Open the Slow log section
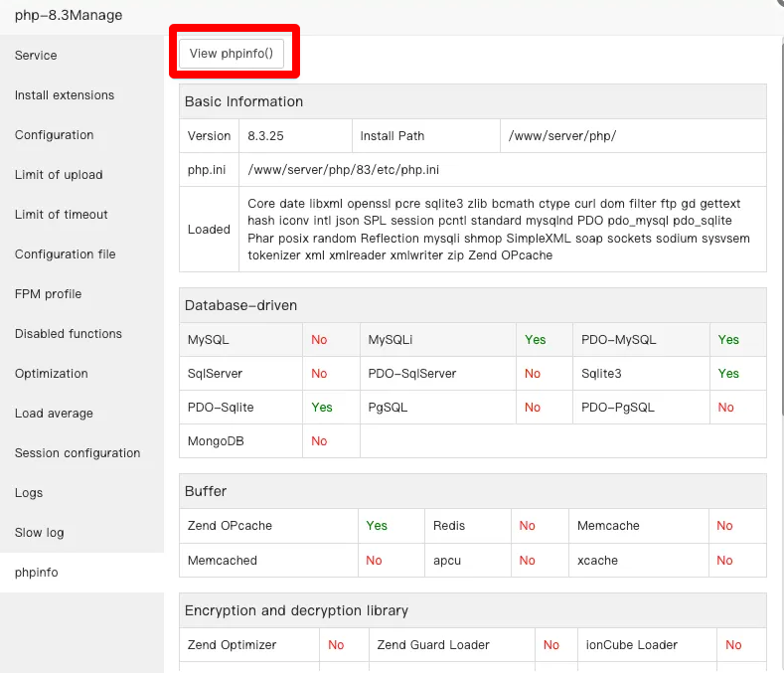 click(x=82, y=533)
